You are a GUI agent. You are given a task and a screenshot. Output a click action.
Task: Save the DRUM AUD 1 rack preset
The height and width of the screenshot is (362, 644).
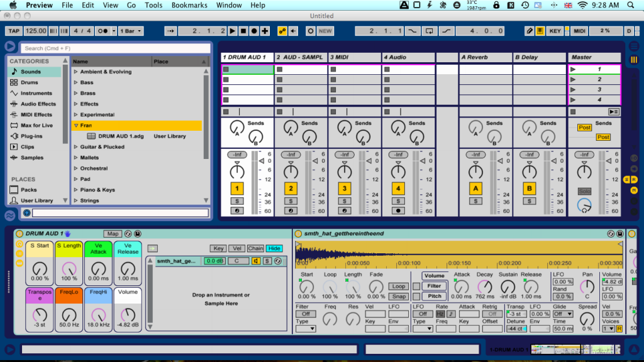click(138, 234)
